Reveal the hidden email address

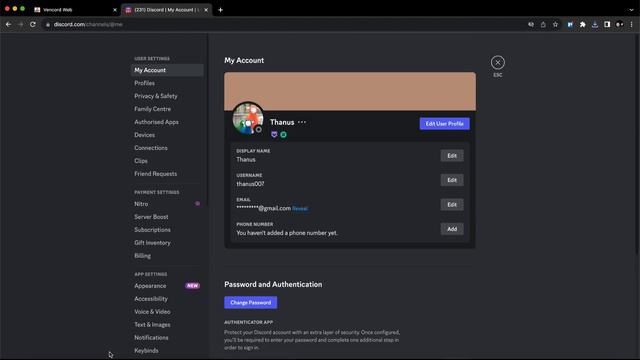click(x=300, y=209)
